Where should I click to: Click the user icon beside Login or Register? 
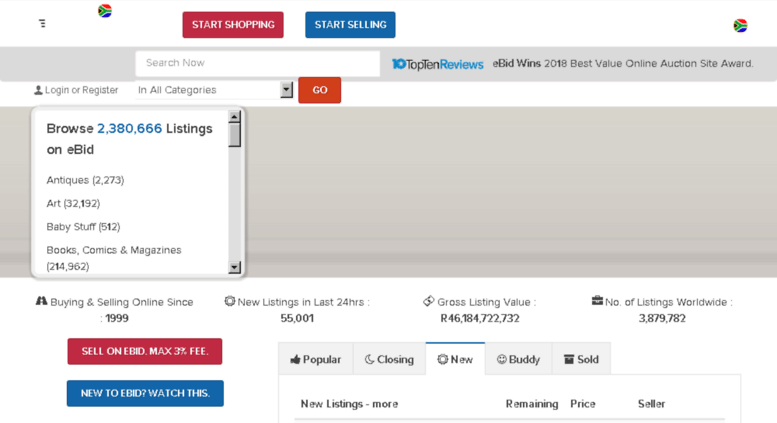38,90
